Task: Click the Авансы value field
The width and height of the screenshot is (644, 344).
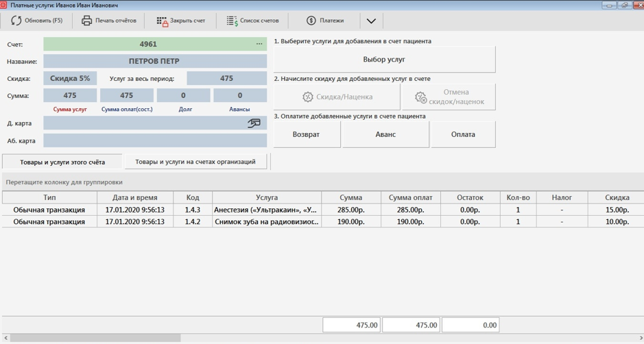Action: pyautogui.click(x=240, y=95)
